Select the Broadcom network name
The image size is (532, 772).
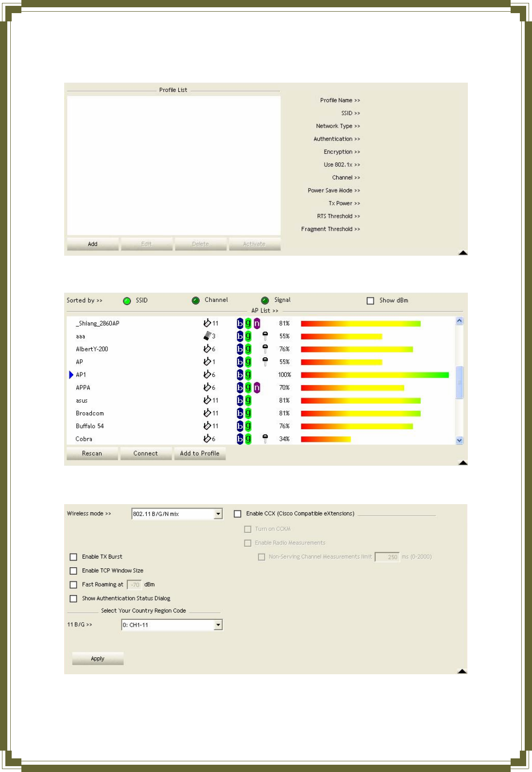pyautogui.click(x=90, y=413)
